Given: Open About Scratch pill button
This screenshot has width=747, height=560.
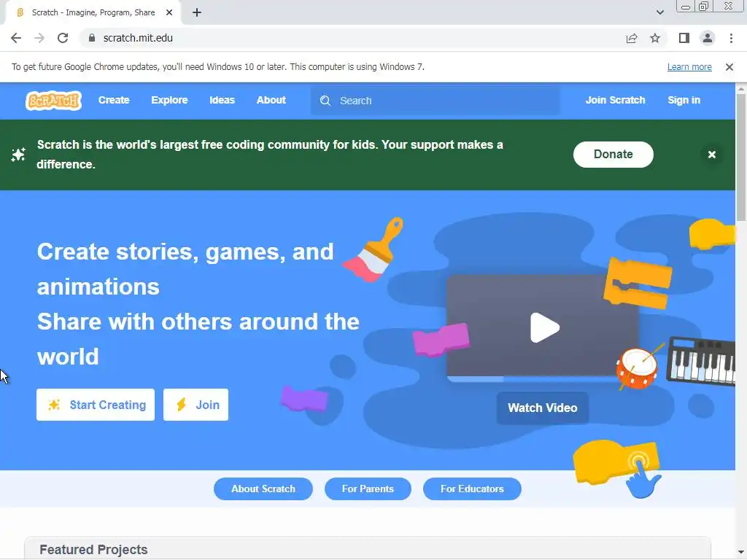Looking at the screenshot, I should pos(263,489).
